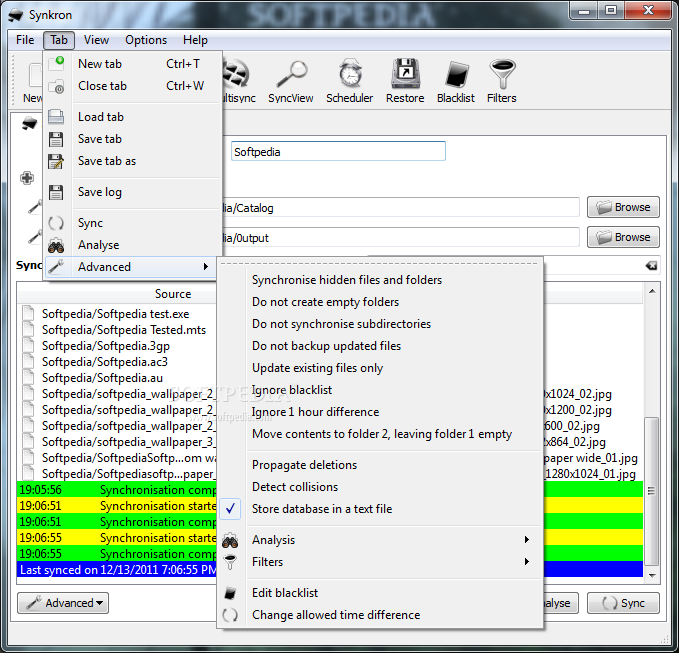Expand the Filters submenu
Image resolution: width=679 pixels, height=653 pixels.
[380, 562]
